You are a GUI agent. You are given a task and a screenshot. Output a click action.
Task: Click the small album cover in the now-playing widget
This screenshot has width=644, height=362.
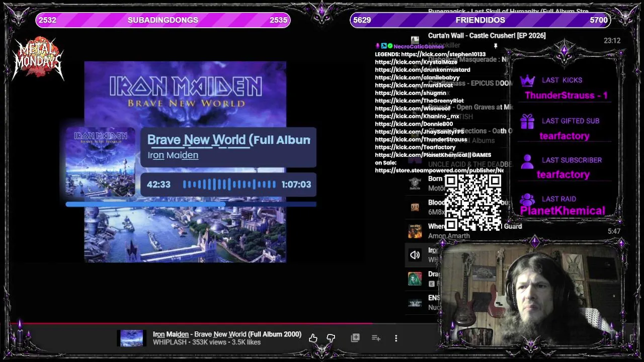pos(101,163)
